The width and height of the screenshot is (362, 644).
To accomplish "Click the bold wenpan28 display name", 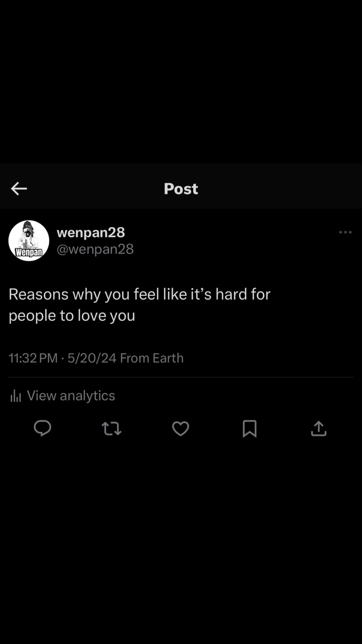I will pyautogui.click(x=90, y=232).
